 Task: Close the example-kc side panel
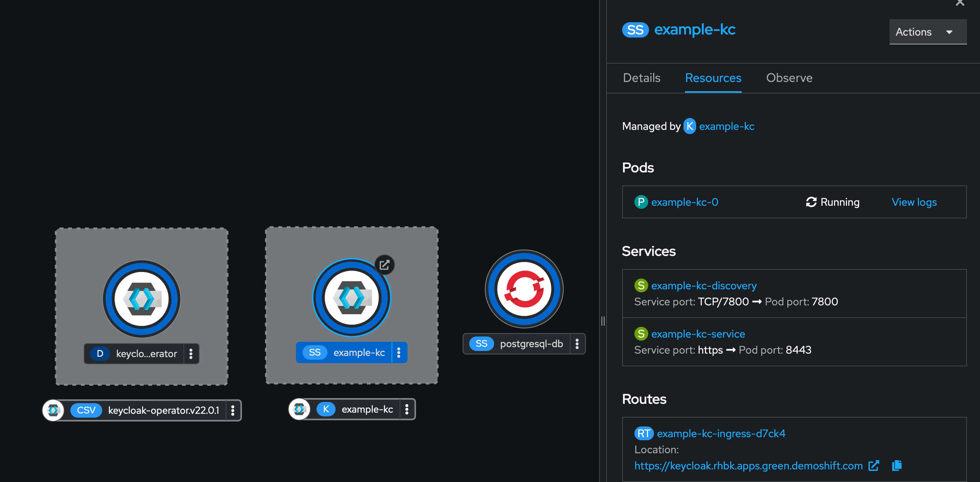[960, 4]
